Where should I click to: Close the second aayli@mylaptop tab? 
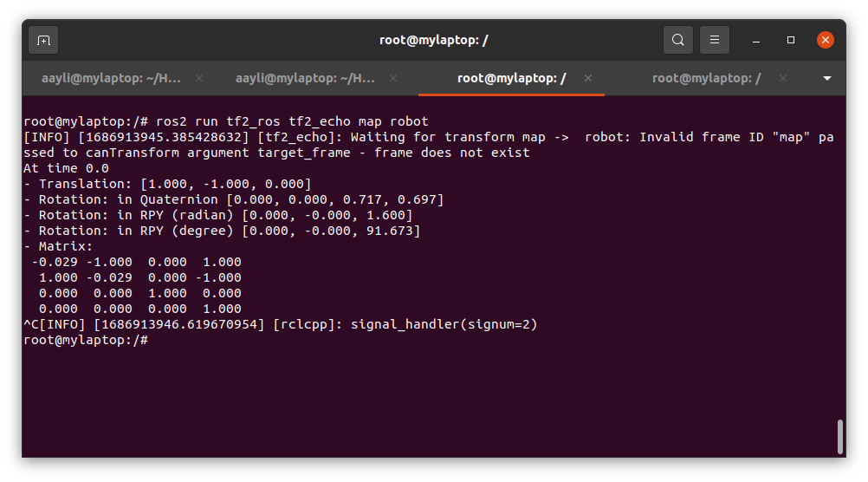coord(393,79)
